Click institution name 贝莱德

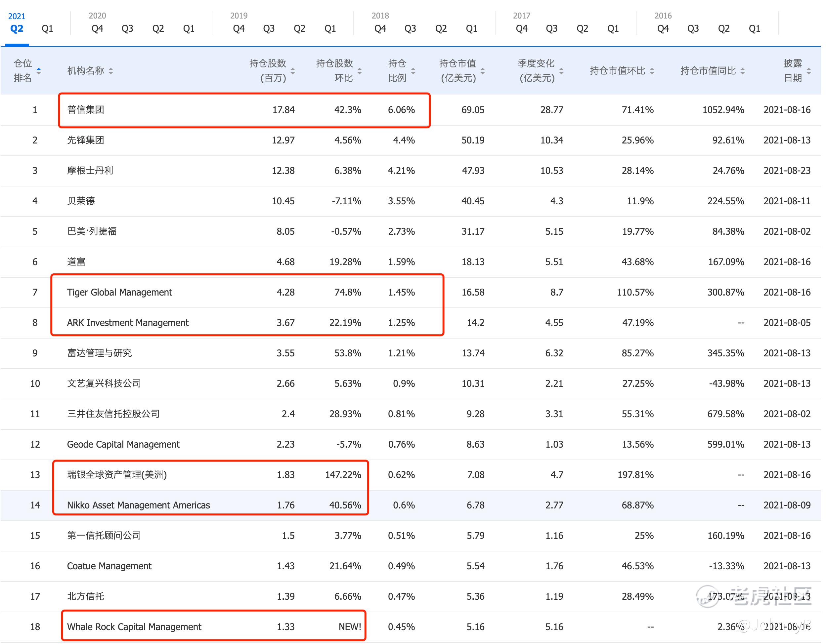[x=81, y=201]
